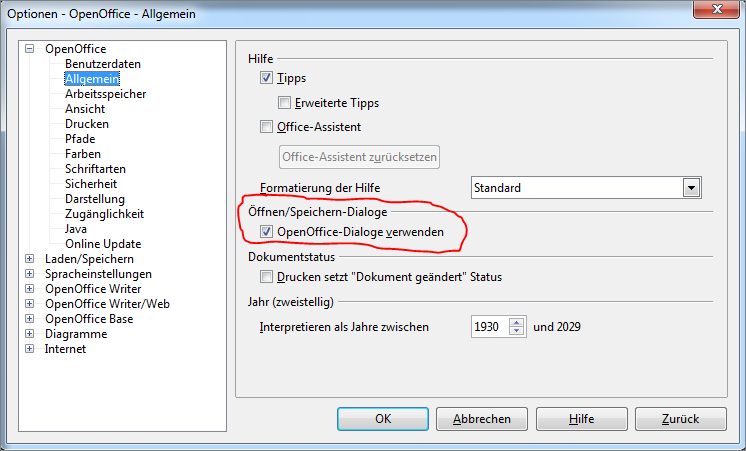Click the 1930 year input field
The height and width of the screenshot is (451, 746).
click(x=490, y=327)
